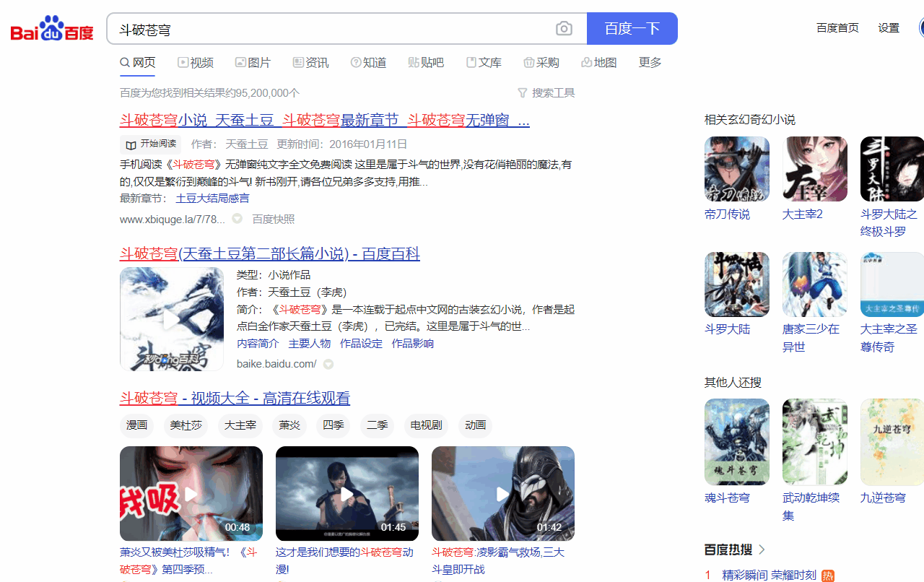Expand the 更多 menu
The image size is (924, 582).
point(650,63)
